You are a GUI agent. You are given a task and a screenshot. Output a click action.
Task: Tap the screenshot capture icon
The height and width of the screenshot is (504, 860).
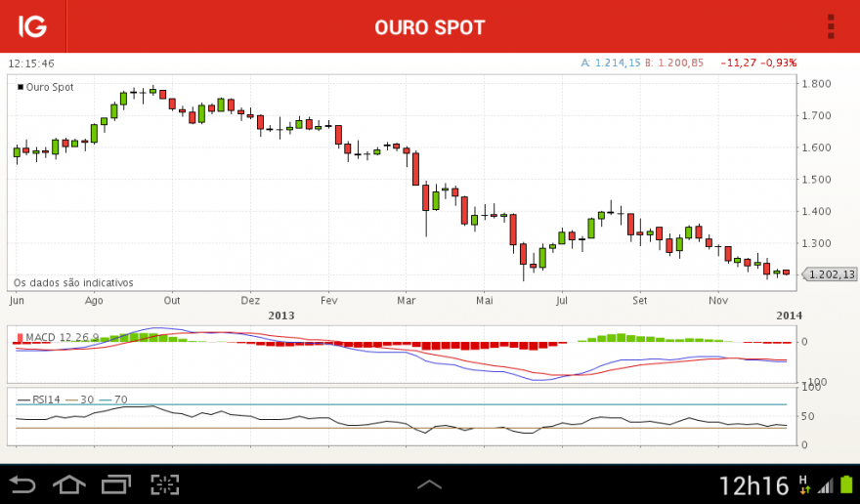click(165, 484)
